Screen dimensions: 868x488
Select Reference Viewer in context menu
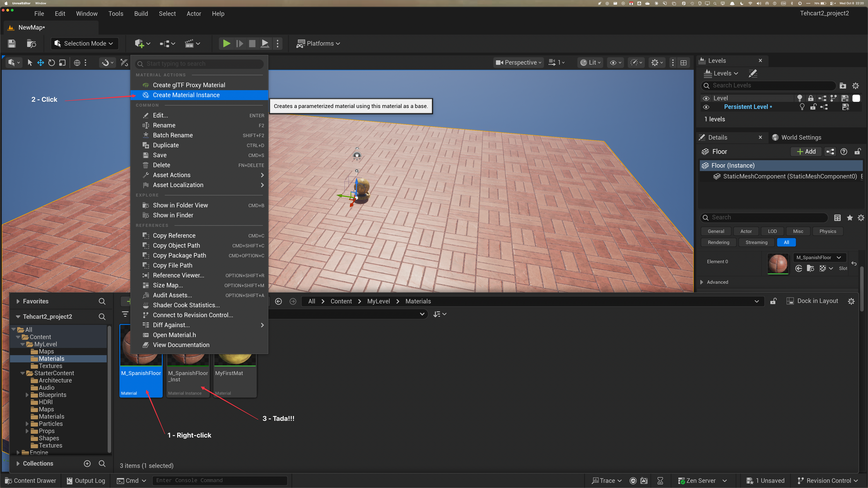pyautogui.click(x=199, y=275)
